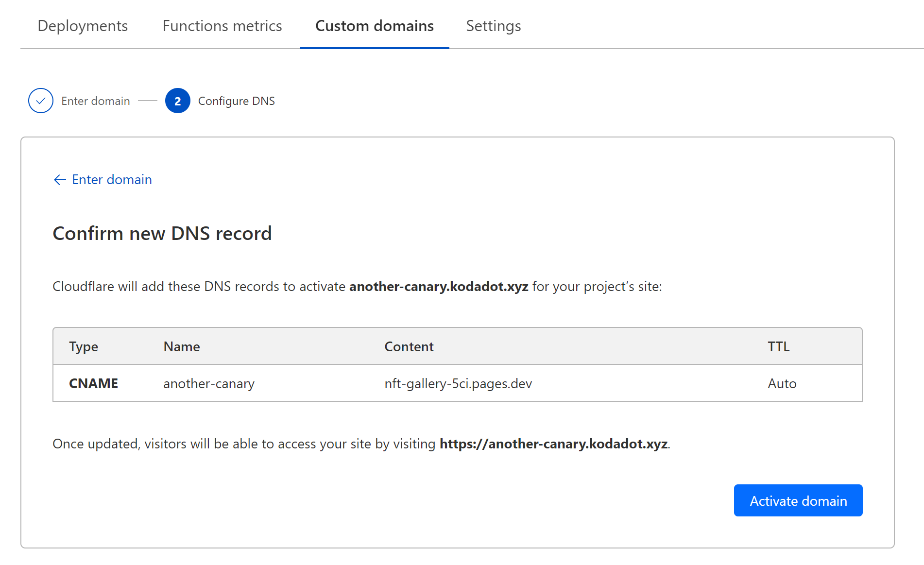Click the Activate domain button
Image resolution: width=924 pixels, height=565 pixels.
(x=798, y=500)
